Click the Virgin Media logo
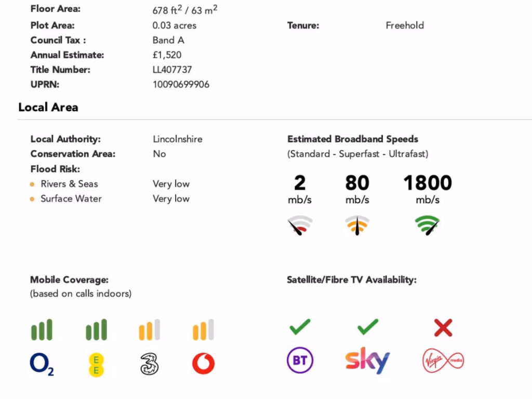The image size is (532, 399). pos(443,361)
